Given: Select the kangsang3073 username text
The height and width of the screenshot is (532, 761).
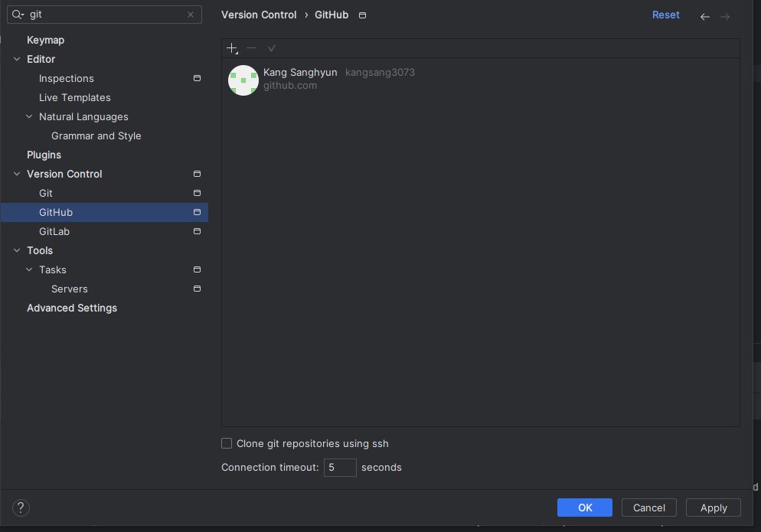Looking at the screenshot, I should click(380, 72).
